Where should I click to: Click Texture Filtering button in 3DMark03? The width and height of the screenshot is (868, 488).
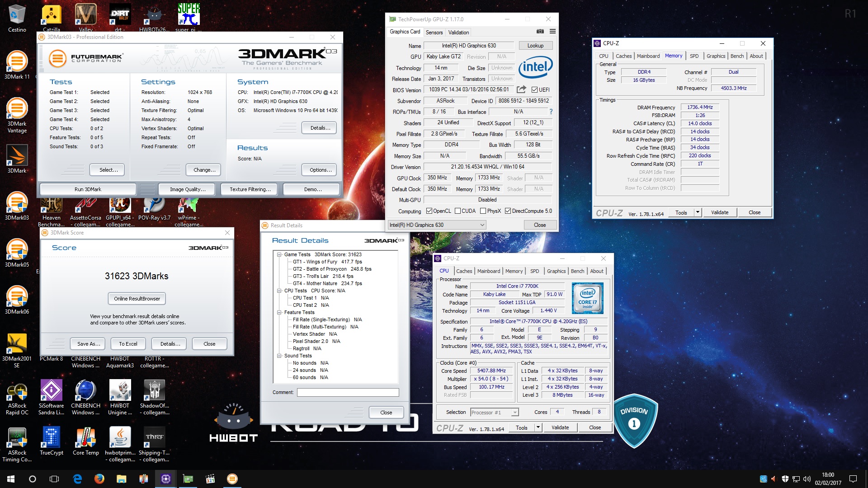(250, 189)
